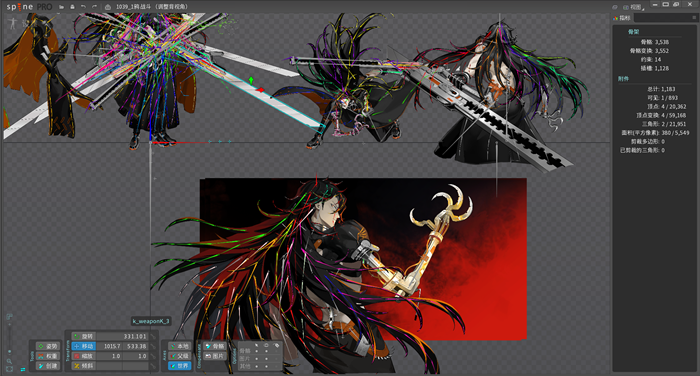
Task: Open the Metrics panel options menu
Action: click(x=694, y=18)
